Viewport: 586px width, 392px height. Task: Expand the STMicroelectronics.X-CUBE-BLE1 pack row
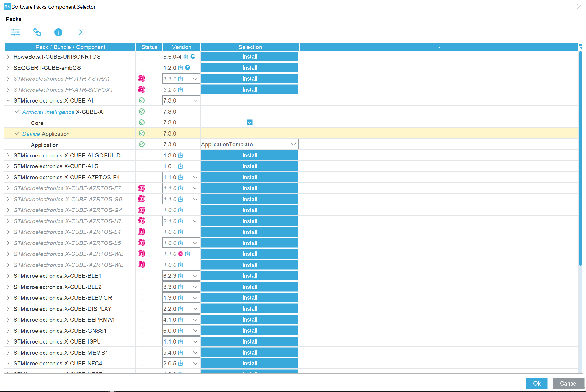coord(8,276)
